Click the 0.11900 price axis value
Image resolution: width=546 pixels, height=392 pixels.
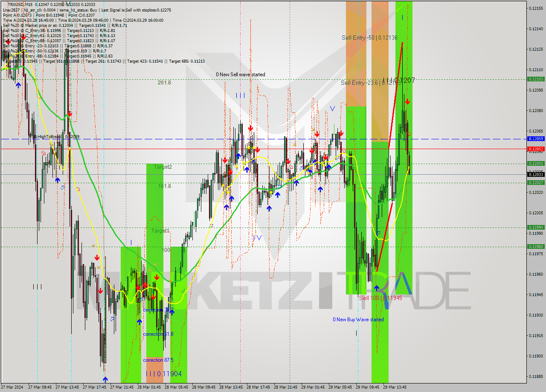pos(536,356)
